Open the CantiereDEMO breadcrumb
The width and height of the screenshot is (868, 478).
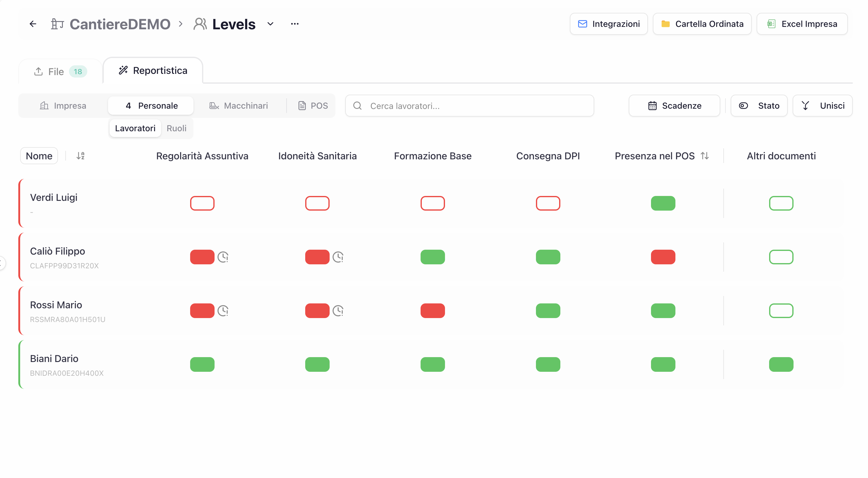point(120,24)
